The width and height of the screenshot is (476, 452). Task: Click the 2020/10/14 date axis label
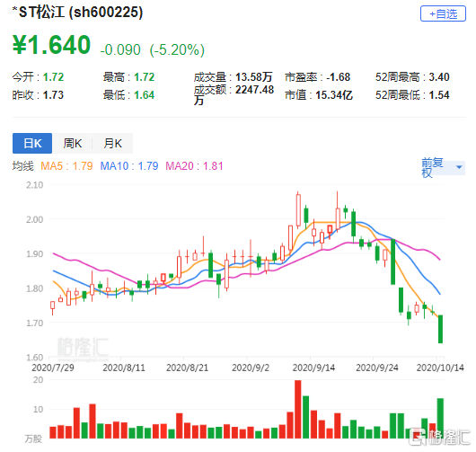click(440, 368)
